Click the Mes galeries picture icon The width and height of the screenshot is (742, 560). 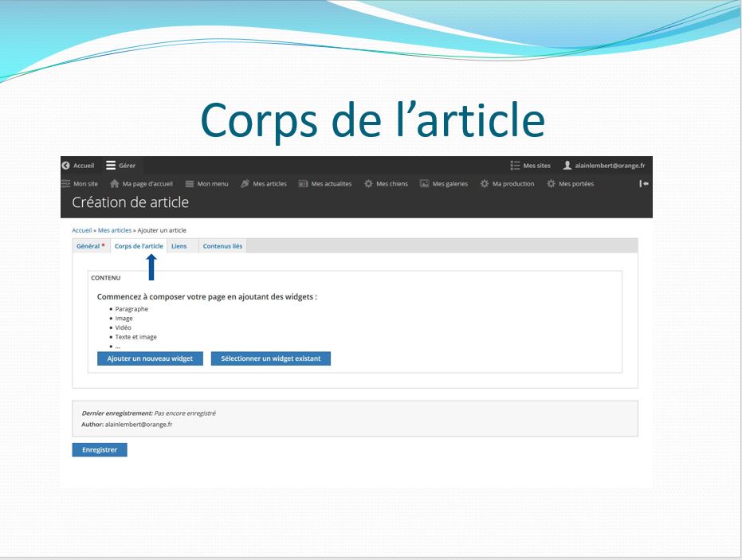425,184
